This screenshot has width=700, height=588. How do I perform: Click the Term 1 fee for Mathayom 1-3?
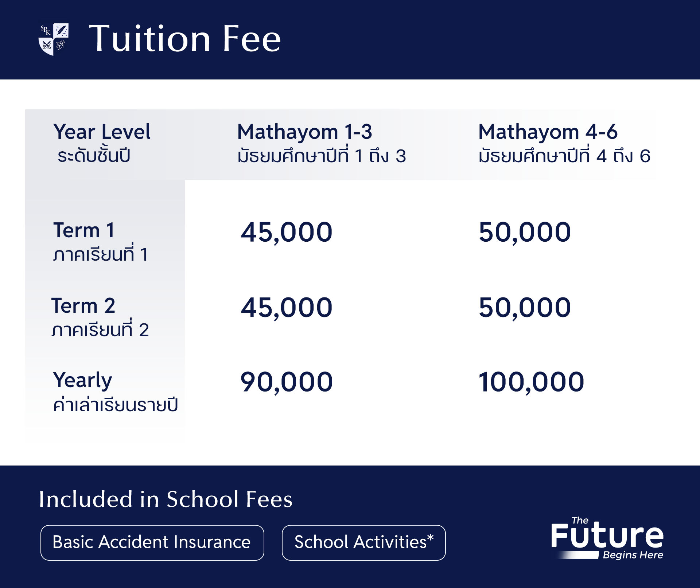[287, 232]
